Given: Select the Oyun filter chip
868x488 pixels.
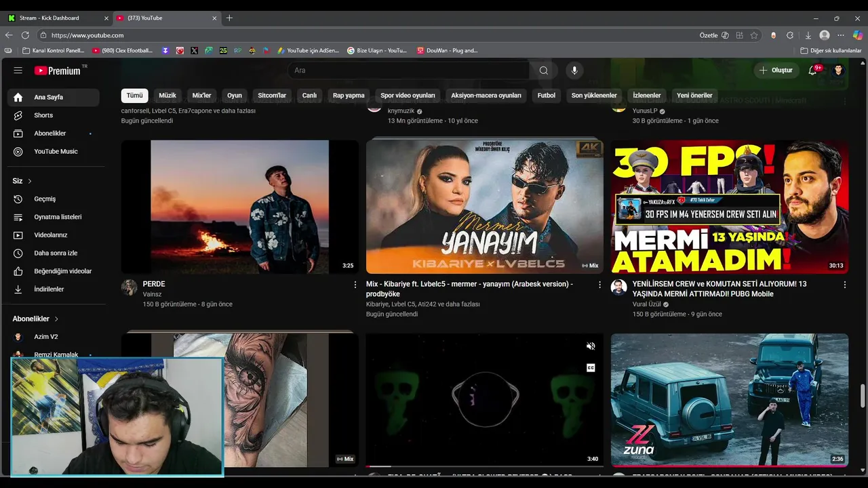Looking at the screenshot, I should coord(235,96).
